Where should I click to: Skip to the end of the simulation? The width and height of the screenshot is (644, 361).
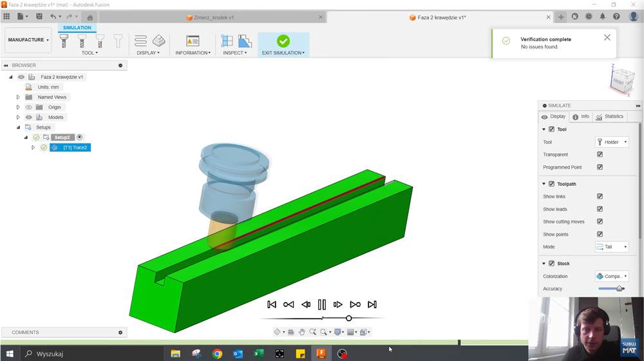click(x=372, y=304)
